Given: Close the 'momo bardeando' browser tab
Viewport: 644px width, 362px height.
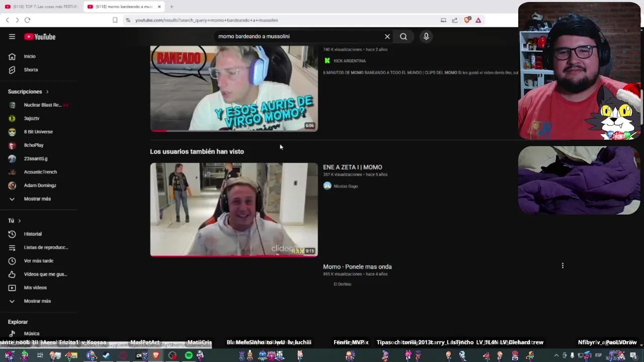Looking at the screenshot, I should coord(159,7).
